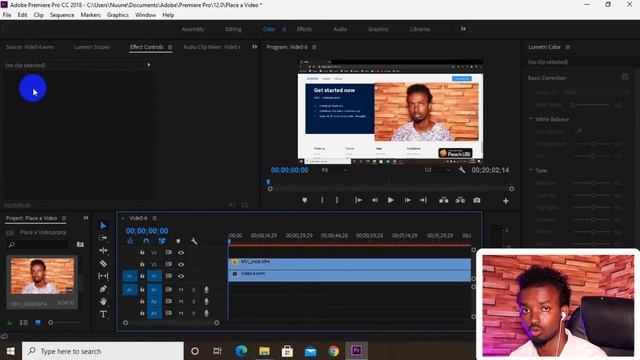This screenshot has height=360, width=640.
Task: Click Play in Program monitor
Action: [x=391, y=200]
